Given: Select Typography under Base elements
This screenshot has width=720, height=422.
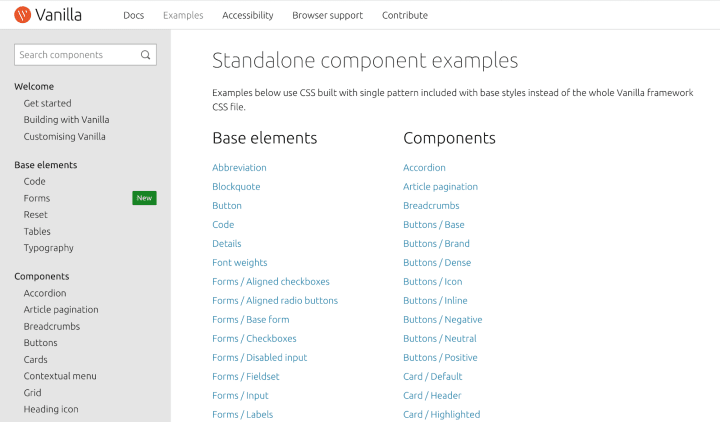Looking at the screenshot, I should pos(49,248).
